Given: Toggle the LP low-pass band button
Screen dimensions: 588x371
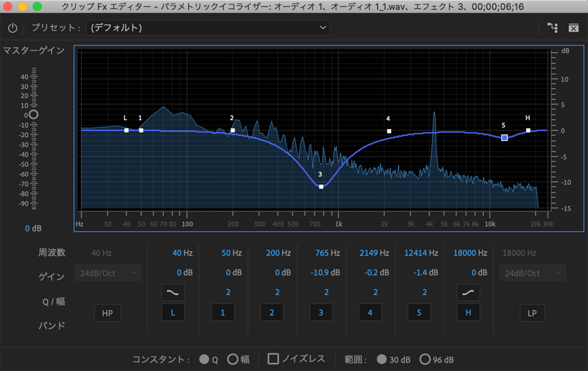Looking at the screenshot, I should point(532,313).
